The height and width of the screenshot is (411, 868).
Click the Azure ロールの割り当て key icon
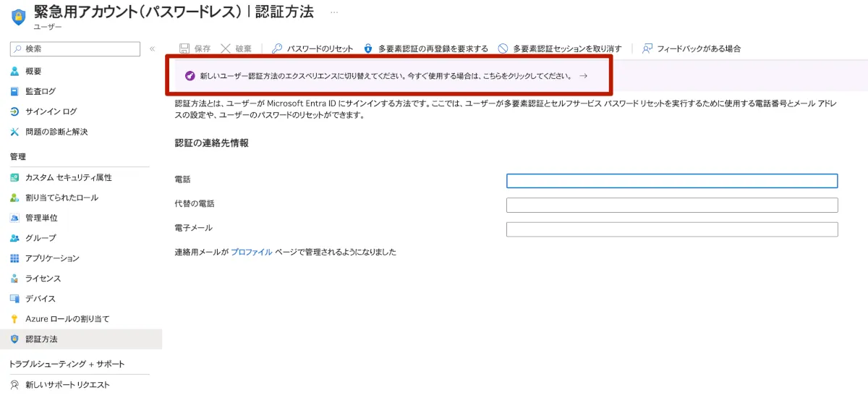[14, 319]
